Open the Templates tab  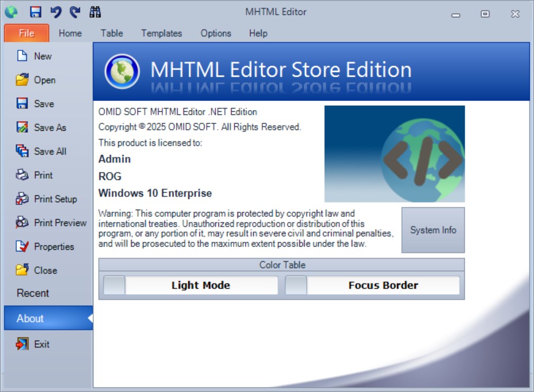coord(161,33)
